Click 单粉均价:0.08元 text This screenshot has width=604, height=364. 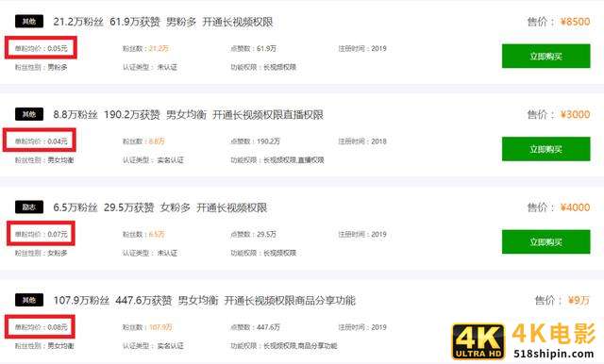pos(42,327)
